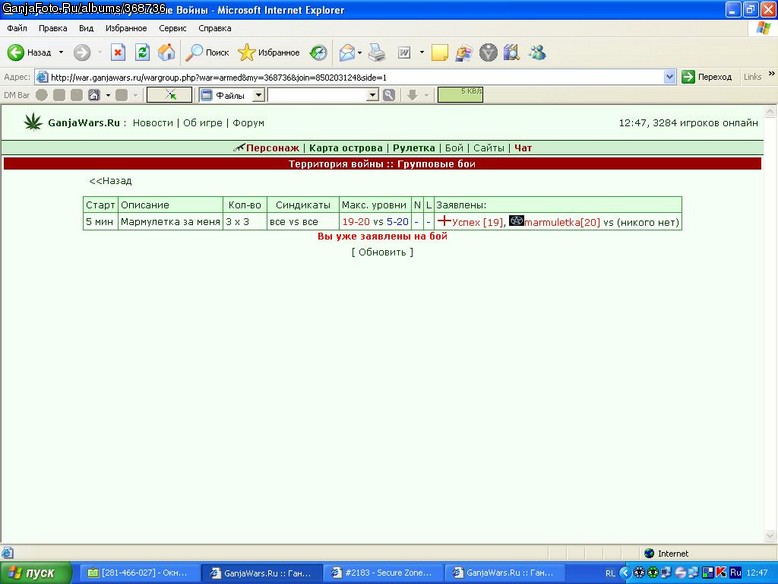
Task: Open Карта острова link
Action: click(346, 148)
